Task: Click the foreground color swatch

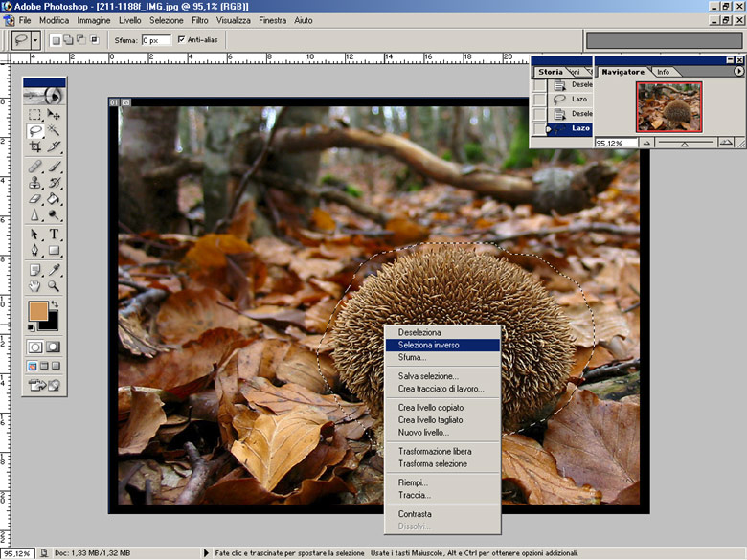Action: pyautogui.click(x=37, y=312)
